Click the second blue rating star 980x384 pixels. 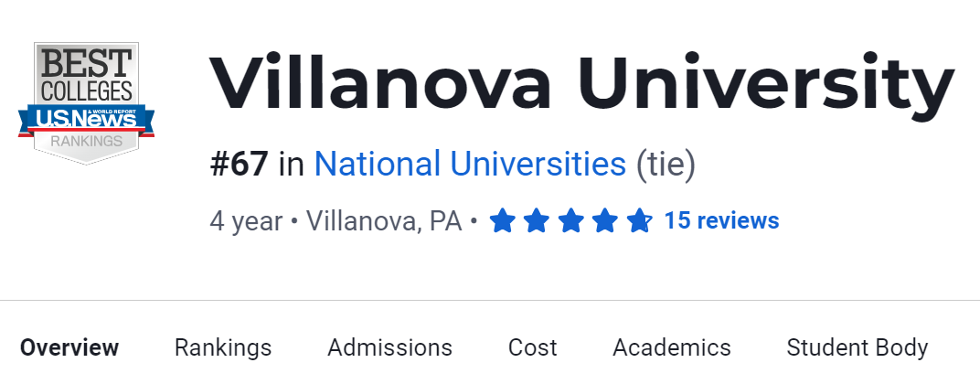click(x=537, y=221)
